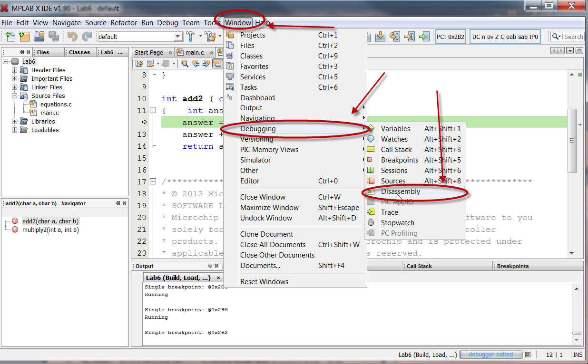
Task: Click the Find Selection magnifier in the editor toolbar
Action: coord(185,63)
